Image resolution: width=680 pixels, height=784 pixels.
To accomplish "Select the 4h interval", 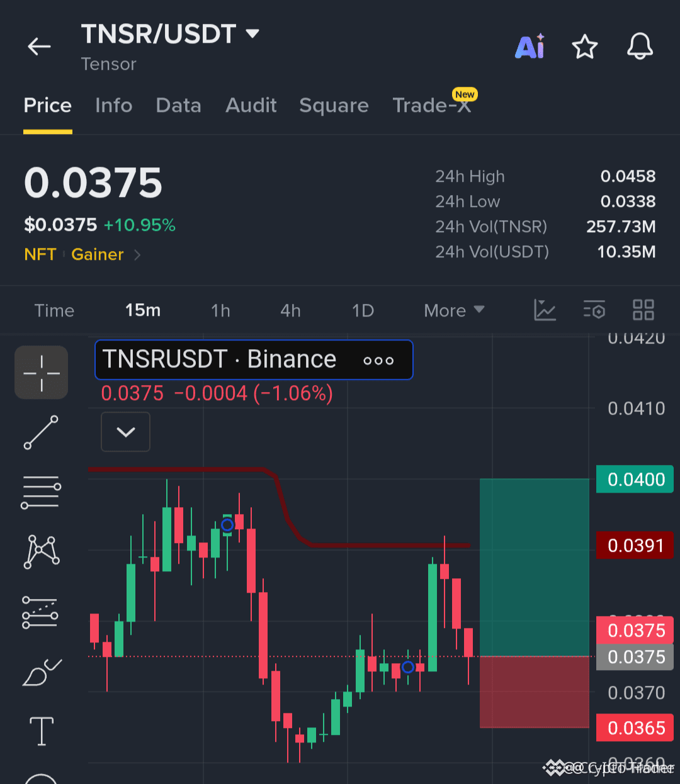I will click(x=290, y=310).
